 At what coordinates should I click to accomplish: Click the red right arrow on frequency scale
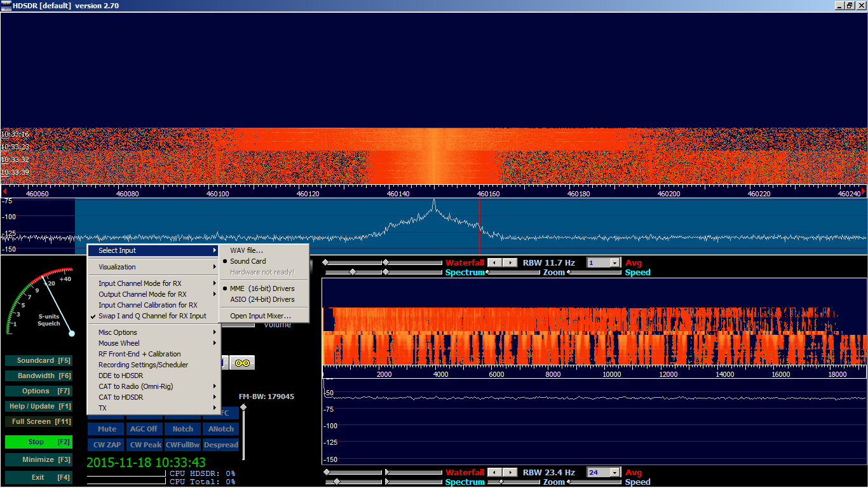(864, 192)
